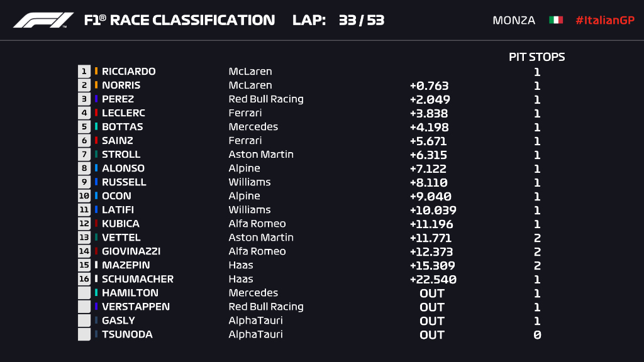Click the team color stripe beside Bottas
The width and height of the screenshot is (644, 362).
96,127
